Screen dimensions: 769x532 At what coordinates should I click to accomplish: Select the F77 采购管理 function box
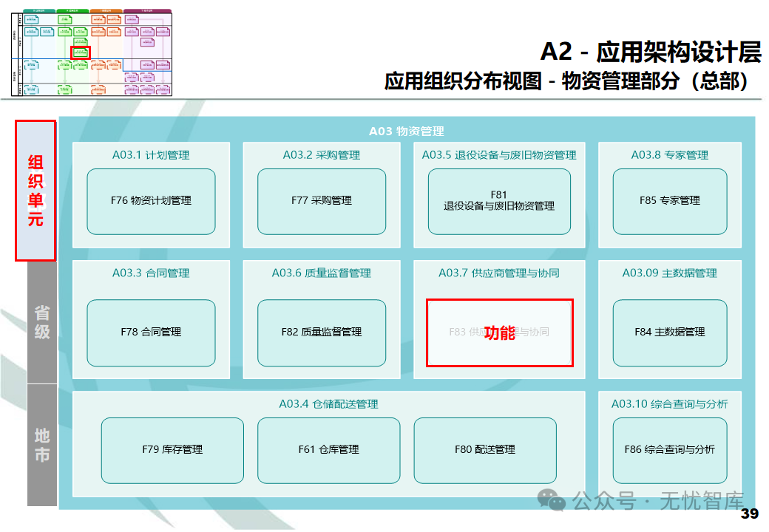click(x=321, y=201)
